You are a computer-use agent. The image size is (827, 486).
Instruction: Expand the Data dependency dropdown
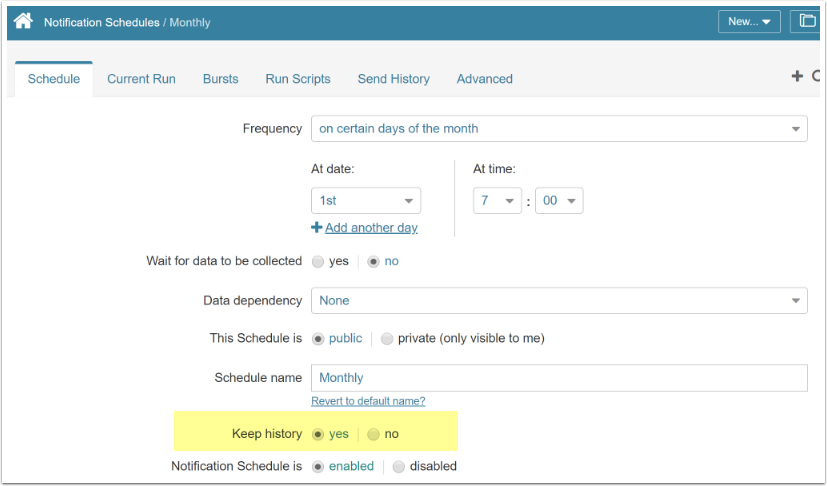click(x=558, y=300)
